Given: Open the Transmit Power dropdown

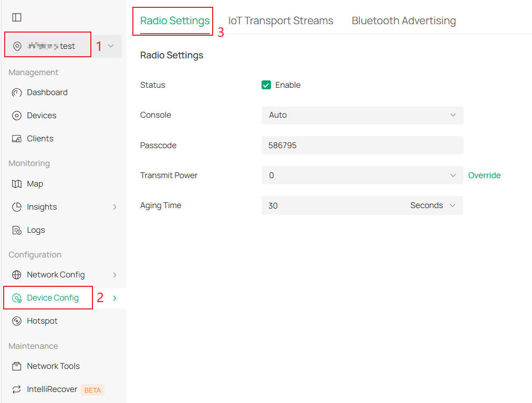Looking at the screenshot, I should pyautogui.click(x=362, y=175).
